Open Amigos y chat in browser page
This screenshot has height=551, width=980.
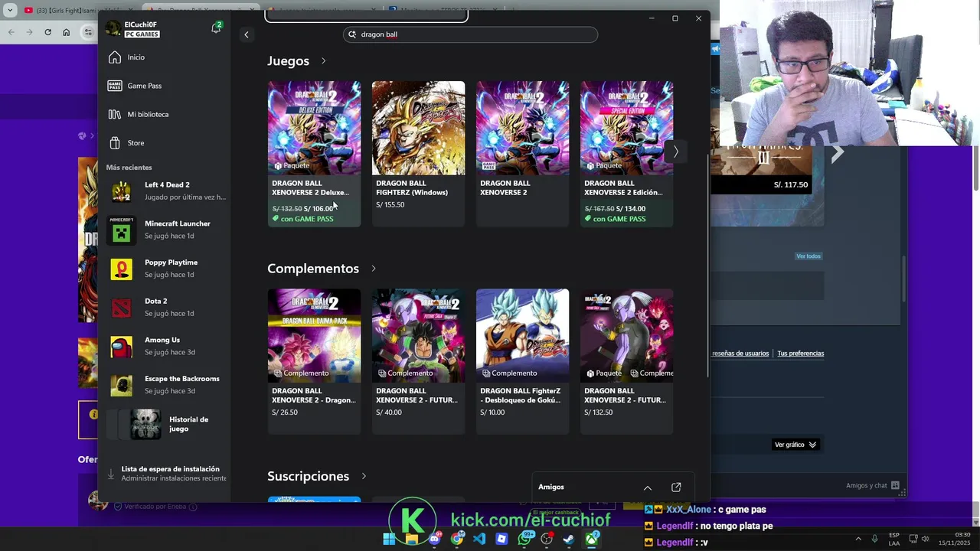(x=873, y=486)
